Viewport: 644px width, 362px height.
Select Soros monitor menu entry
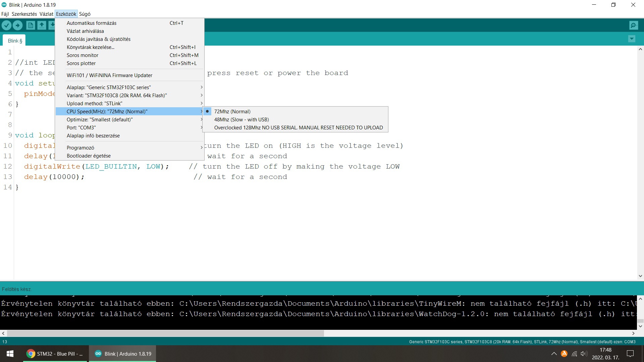click(83, 55)
